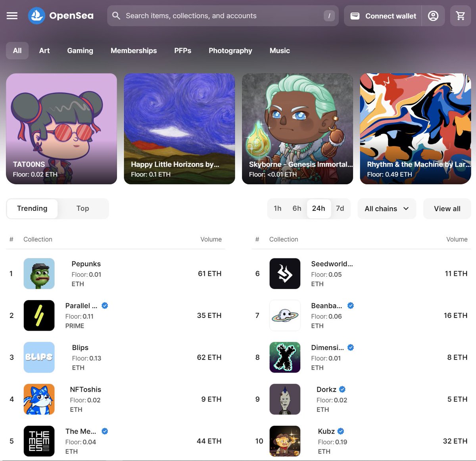
Task: Click Pepunks frog avatar
Action: [x=39, y=274]
